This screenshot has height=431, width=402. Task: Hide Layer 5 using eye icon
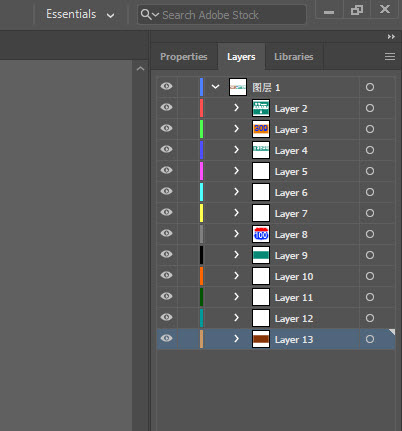(166, 170)
